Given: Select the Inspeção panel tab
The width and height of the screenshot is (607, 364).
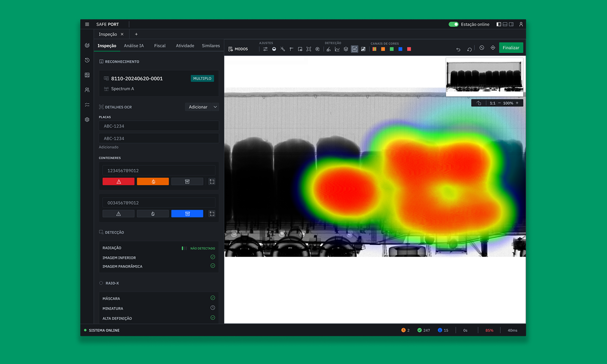Looking at the screenshot, I should tap(107, 45).
